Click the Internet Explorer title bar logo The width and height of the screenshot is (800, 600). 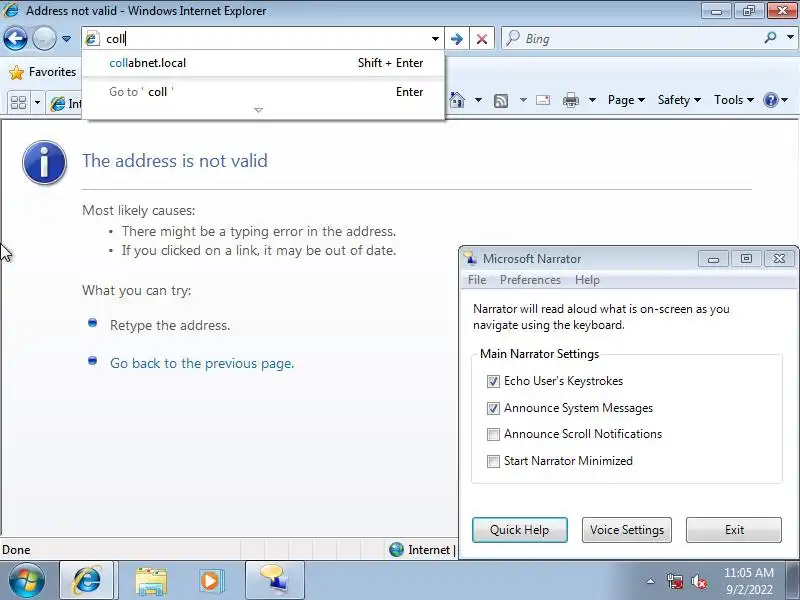pos(11,10)
